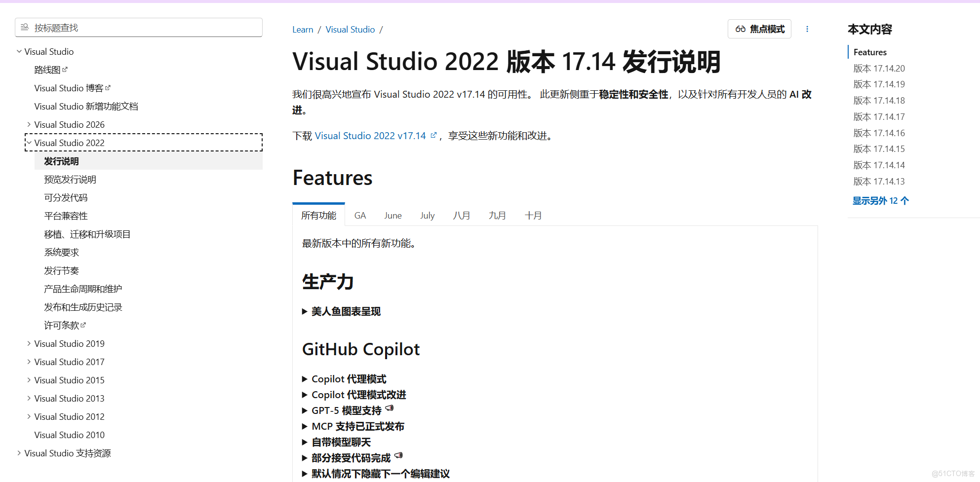This screenshot has height=482, width=980.
Task: Expand the Copilot 代理模式 details section
Action: point(344,379)
